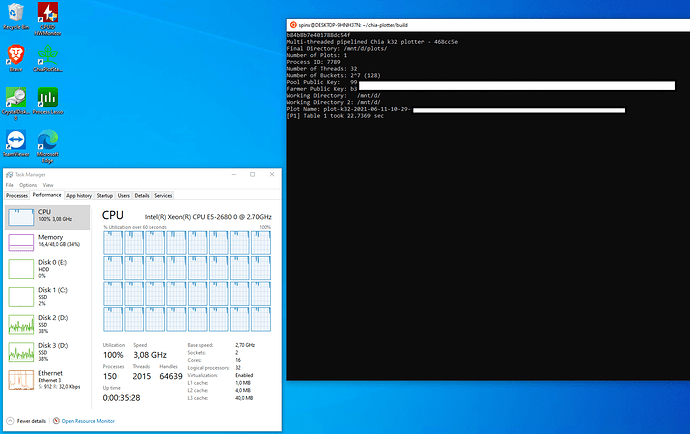Open the Options menu in Task Manager
690x434 pixels.
27,185
